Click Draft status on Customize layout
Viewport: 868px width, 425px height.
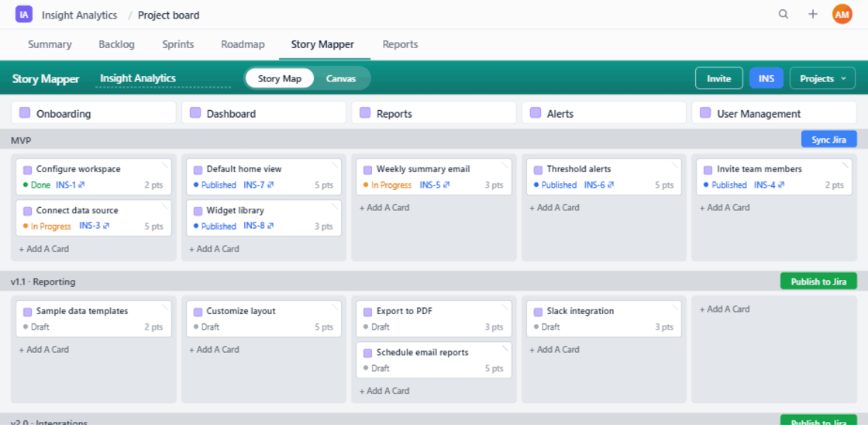click(206, 327)
